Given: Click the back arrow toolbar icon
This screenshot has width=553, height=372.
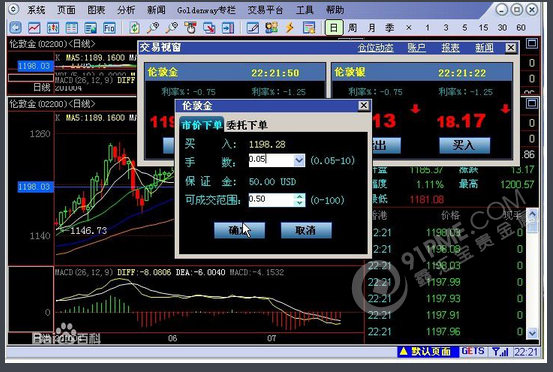Looking at the screenshot, I should (x=16, y=28).
